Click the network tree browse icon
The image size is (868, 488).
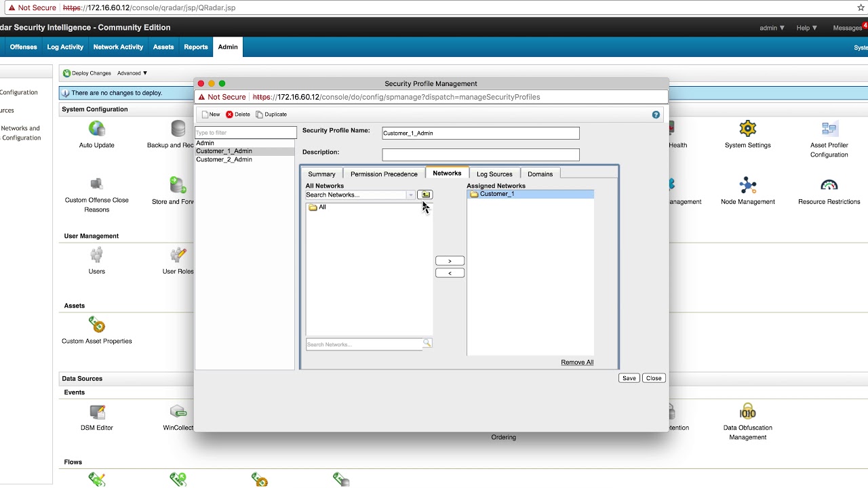pos(425,195)
